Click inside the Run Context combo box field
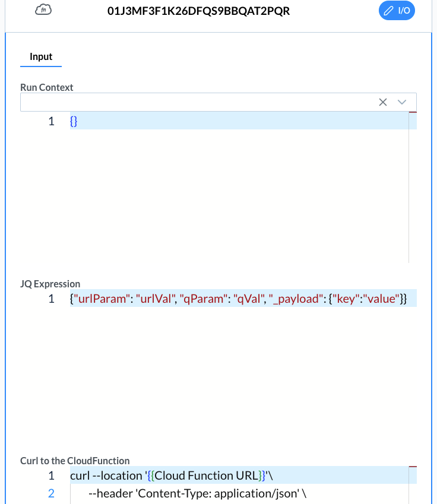This screenshot has height=504, width=437. (196, 102)
